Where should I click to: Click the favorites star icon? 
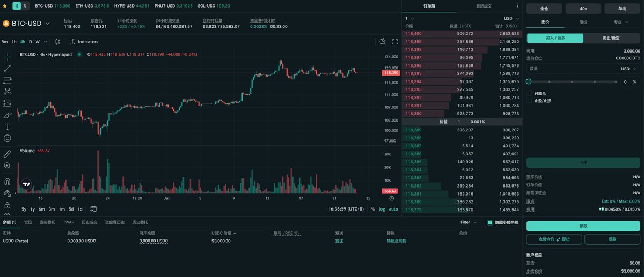point(5,5)
